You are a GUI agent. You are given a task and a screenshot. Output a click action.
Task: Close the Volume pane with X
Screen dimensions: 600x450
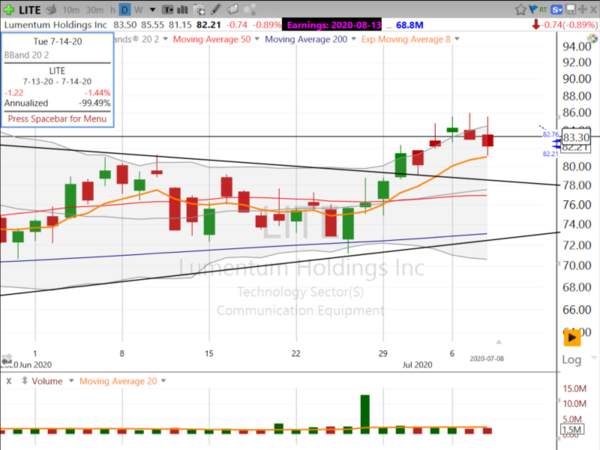tap(9, 381)
